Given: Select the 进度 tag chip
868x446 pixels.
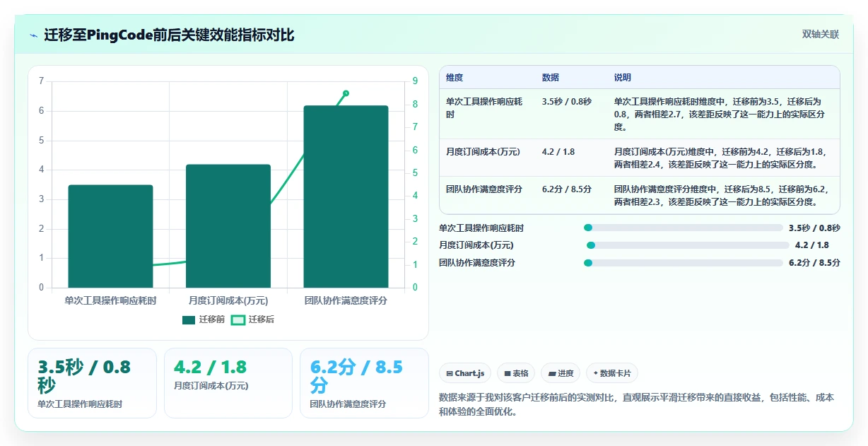Looking at the screenshot, I should click(561, 373).
